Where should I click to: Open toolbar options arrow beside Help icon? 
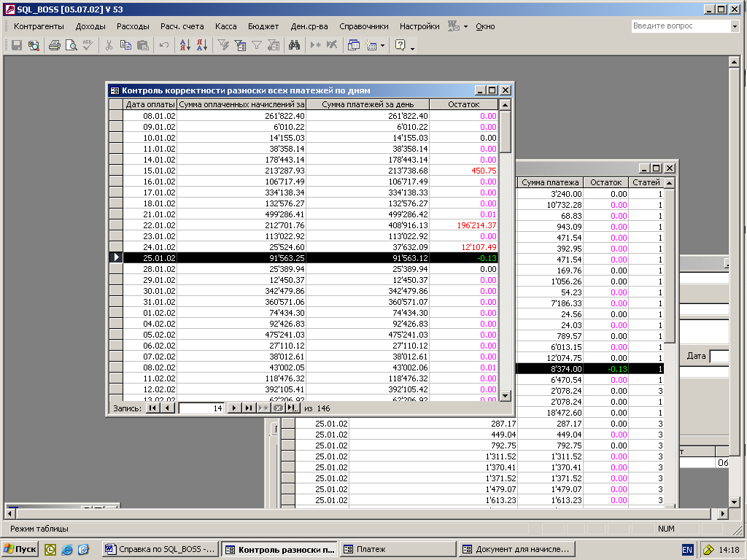pos(413,48)
